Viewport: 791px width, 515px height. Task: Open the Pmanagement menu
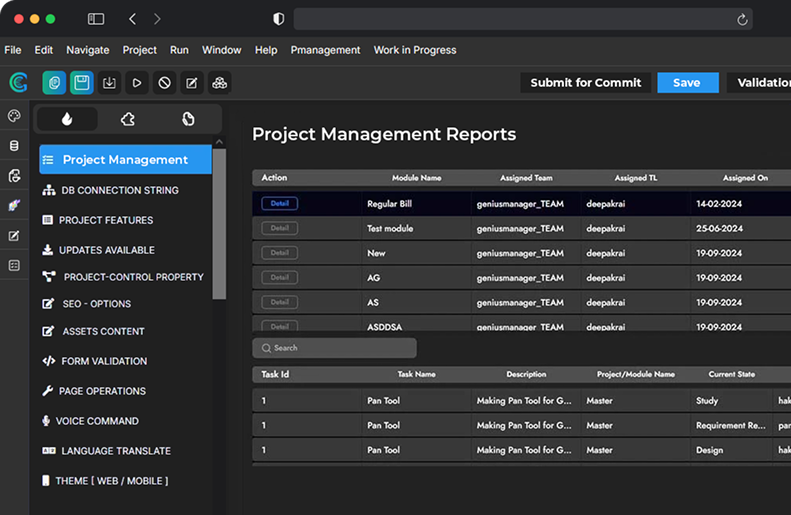coord(325,50)
